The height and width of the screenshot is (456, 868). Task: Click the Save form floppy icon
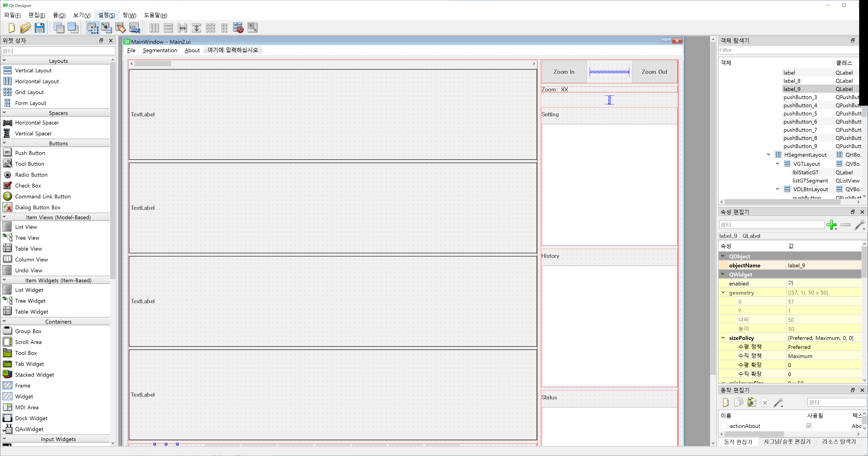[39, 28]
